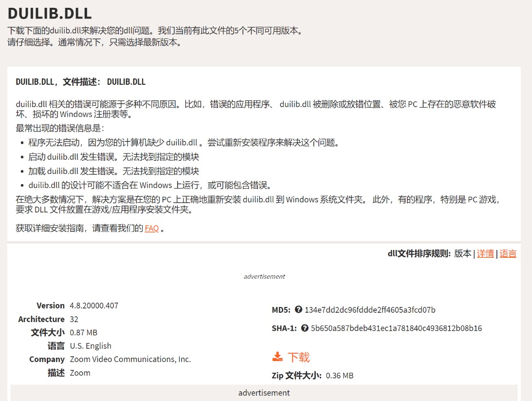
Task: Open the FAQ link for installation guide
Action: tap(152, 228)
